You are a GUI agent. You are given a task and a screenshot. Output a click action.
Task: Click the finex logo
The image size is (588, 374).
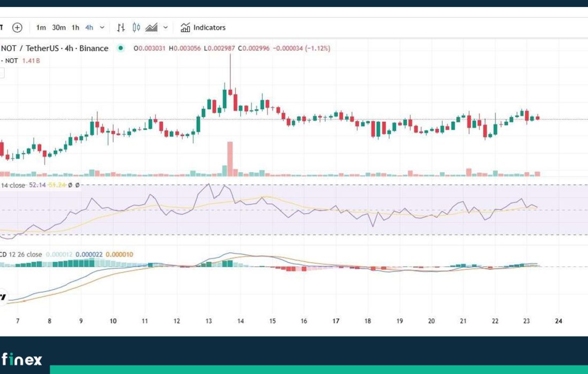(x=21, y=360)
